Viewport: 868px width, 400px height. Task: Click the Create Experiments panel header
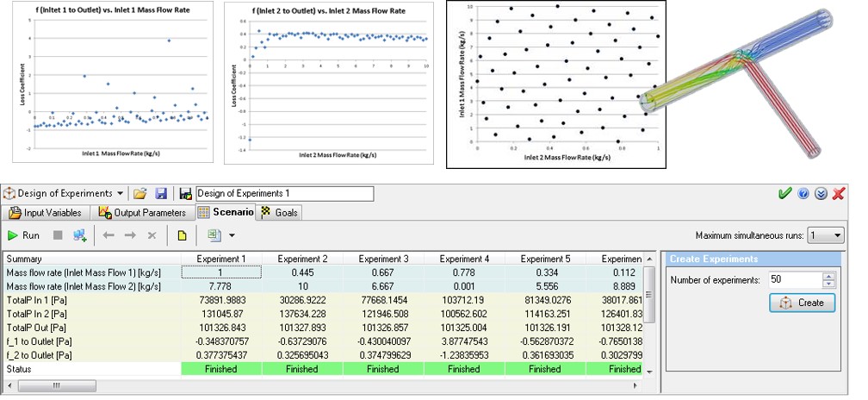tap(753, 259)
